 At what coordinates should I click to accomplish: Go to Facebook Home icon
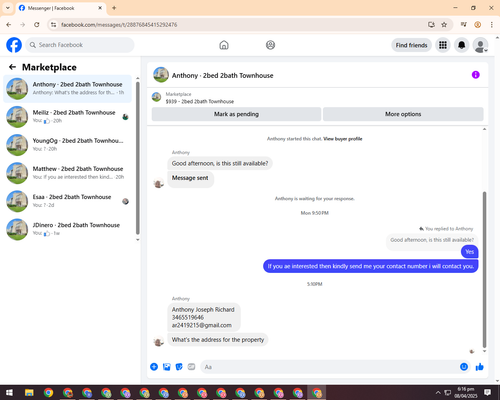[224, 45]
